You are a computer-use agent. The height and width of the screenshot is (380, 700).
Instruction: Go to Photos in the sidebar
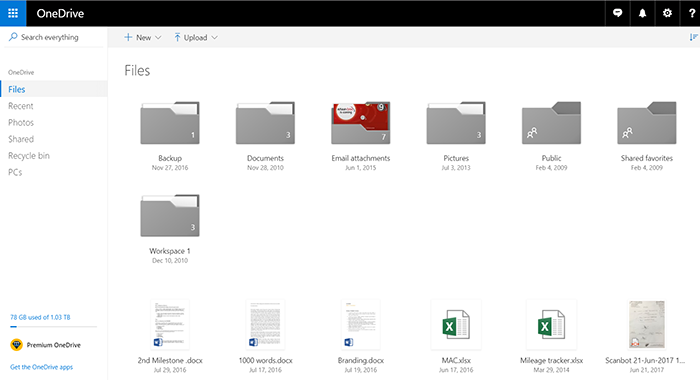tap(21, 122)
